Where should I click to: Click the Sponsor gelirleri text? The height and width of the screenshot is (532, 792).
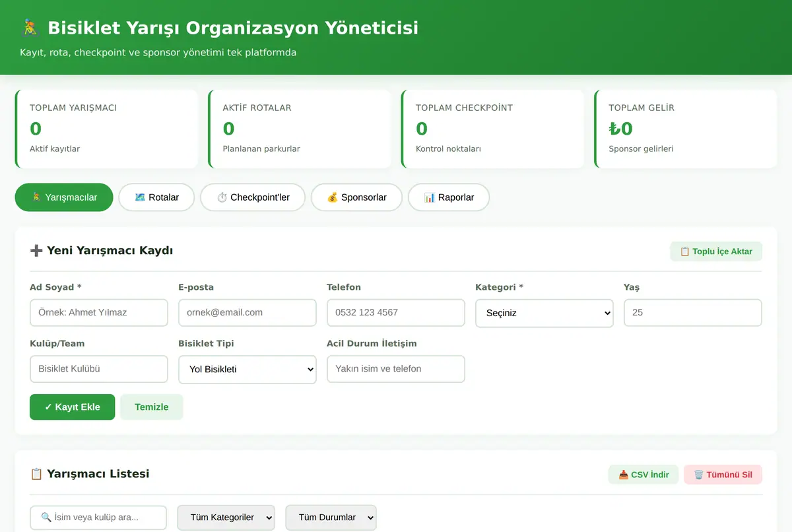[641, 149]
